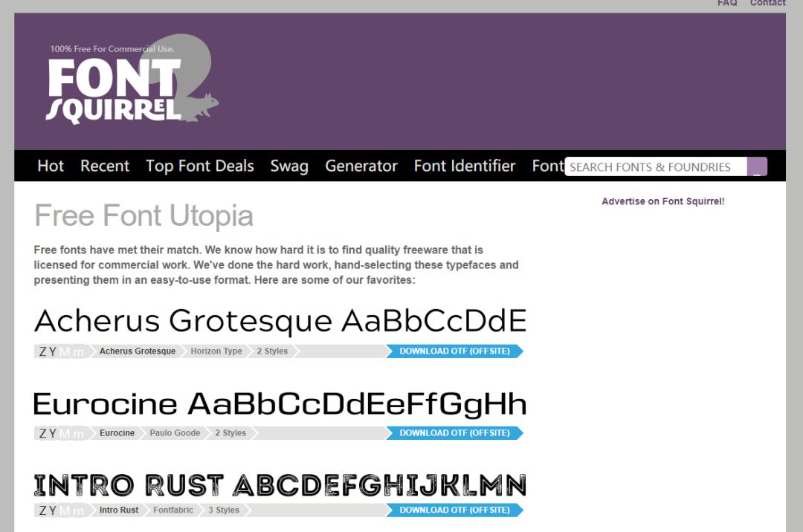Image resolution: width=803 pixels, height=532 pixels.
Task: Click the Acherus Grotesque name link
Action: point(138,351)
